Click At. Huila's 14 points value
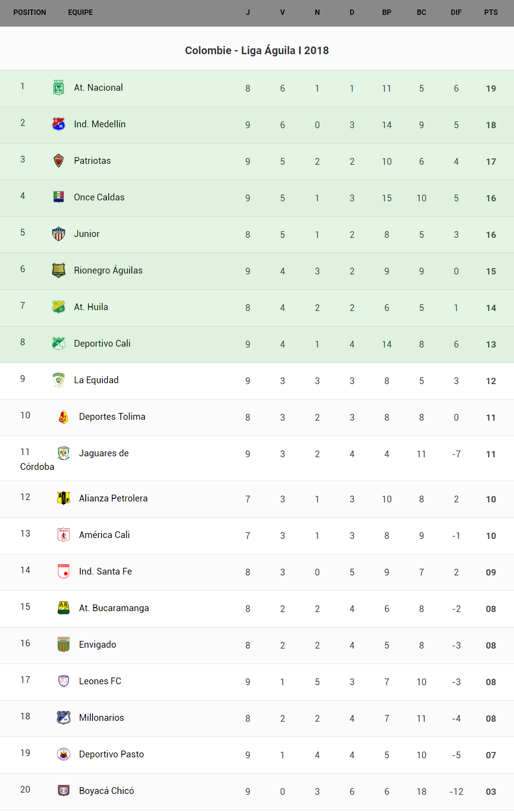 (491, 308)
